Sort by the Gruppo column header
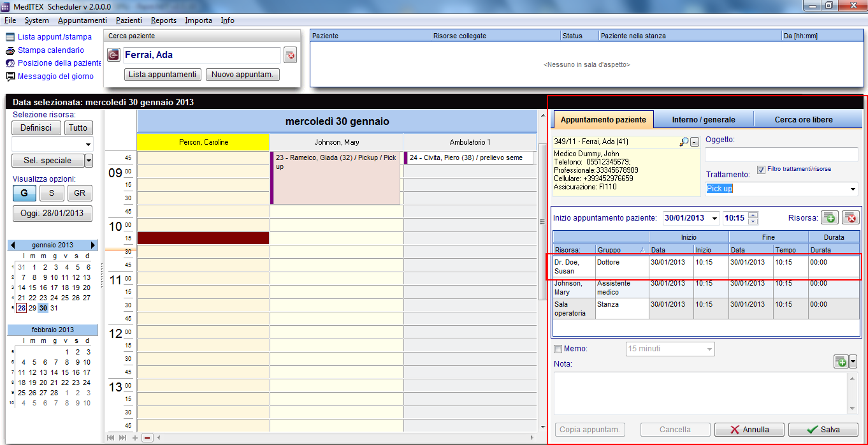The height and width of the screenshot is (445, 868). pos(621,250)
